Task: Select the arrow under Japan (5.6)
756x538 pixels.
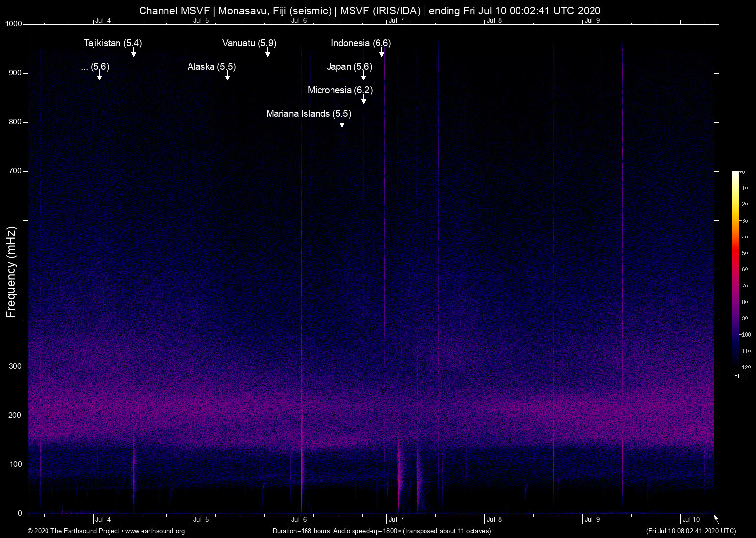Action: tap(363, 76)
